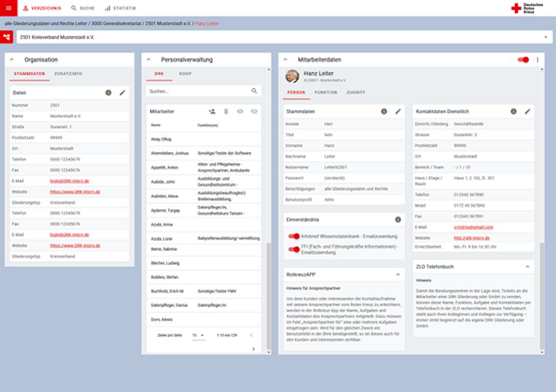Open the Mitarbeiterdaten more options menu
Screen dimensions: 556x392
click(x=537, y=60)
